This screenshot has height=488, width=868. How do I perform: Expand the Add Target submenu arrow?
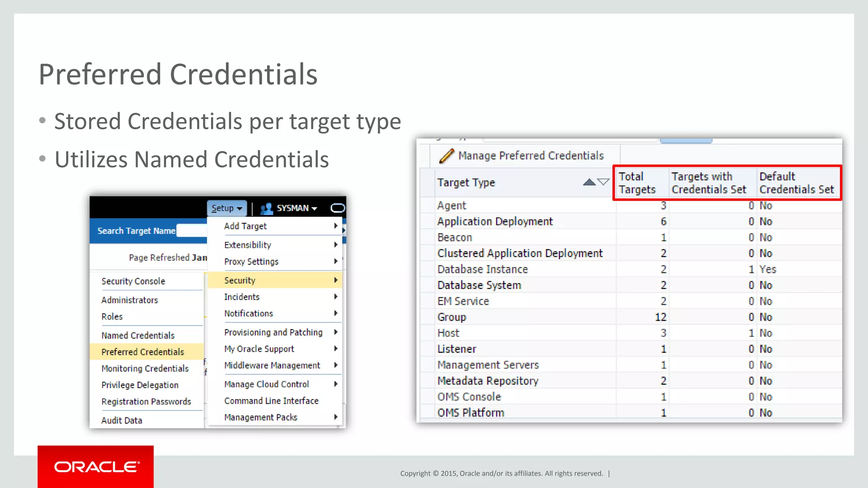click(336, 226)
